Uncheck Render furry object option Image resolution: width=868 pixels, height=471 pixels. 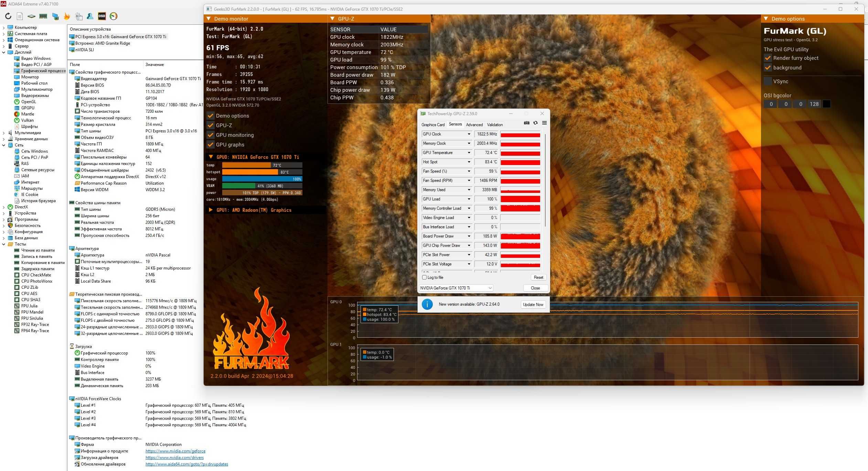(768, 58)
